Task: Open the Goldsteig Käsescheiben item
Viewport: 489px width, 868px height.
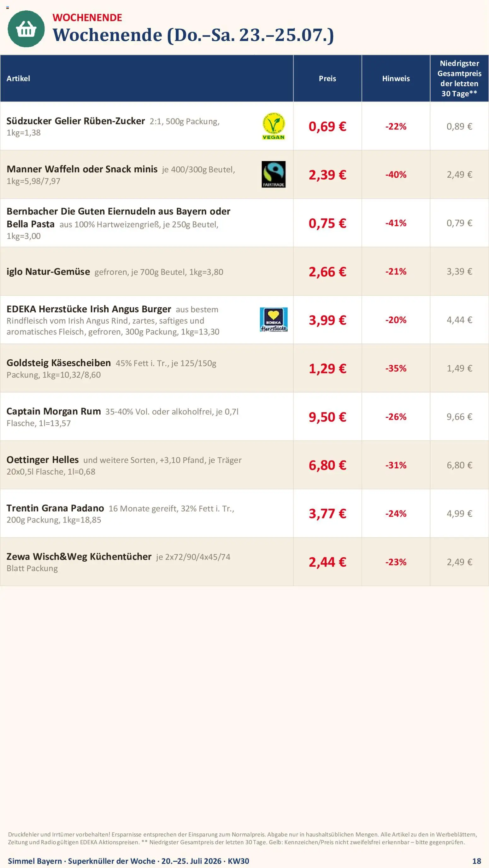Action: point(59,363)
